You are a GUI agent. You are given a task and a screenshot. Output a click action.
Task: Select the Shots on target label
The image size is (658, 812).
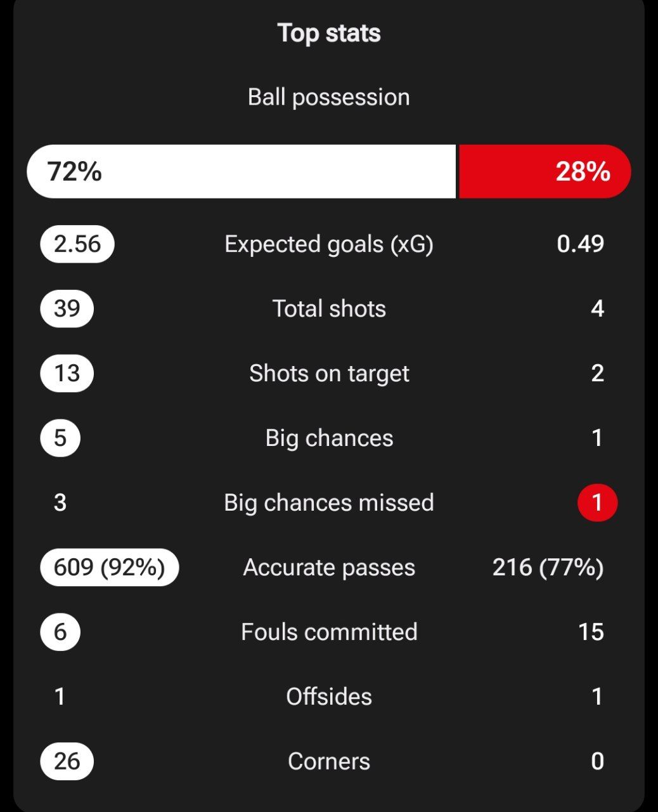coord(329,374)
